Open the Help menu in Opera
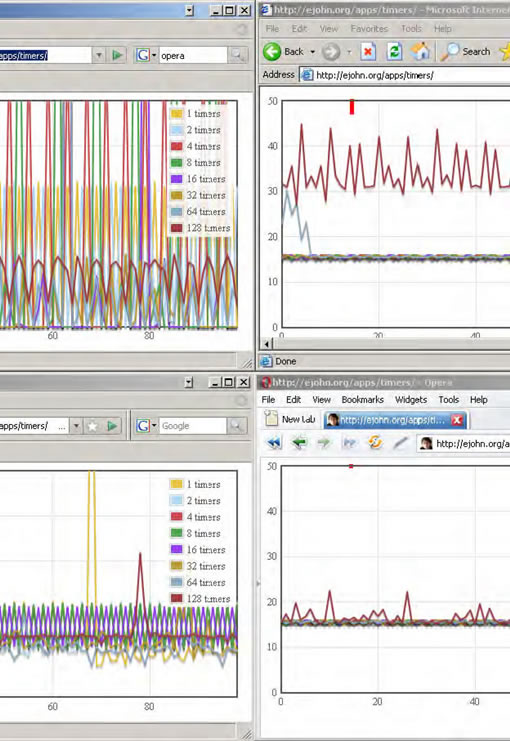Viewport: 510px width, 741px height. [x=478, y=400]
